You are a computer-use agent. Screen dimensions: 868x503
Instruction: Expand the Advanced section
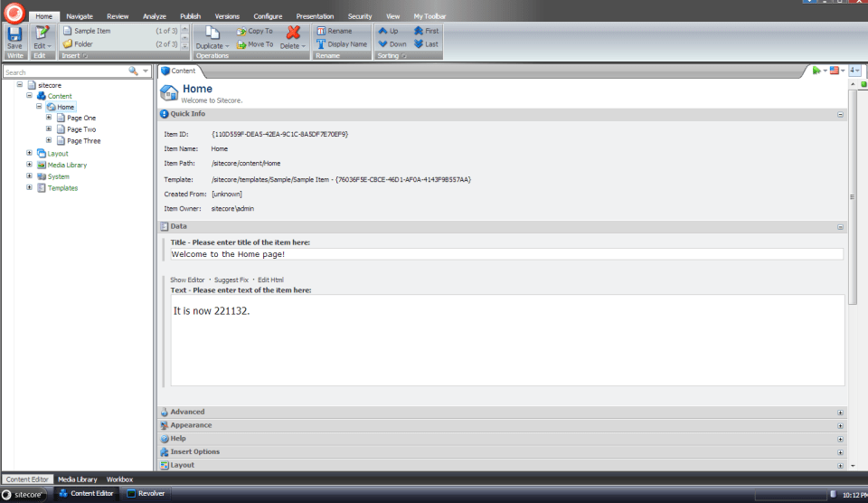[840, 413]
